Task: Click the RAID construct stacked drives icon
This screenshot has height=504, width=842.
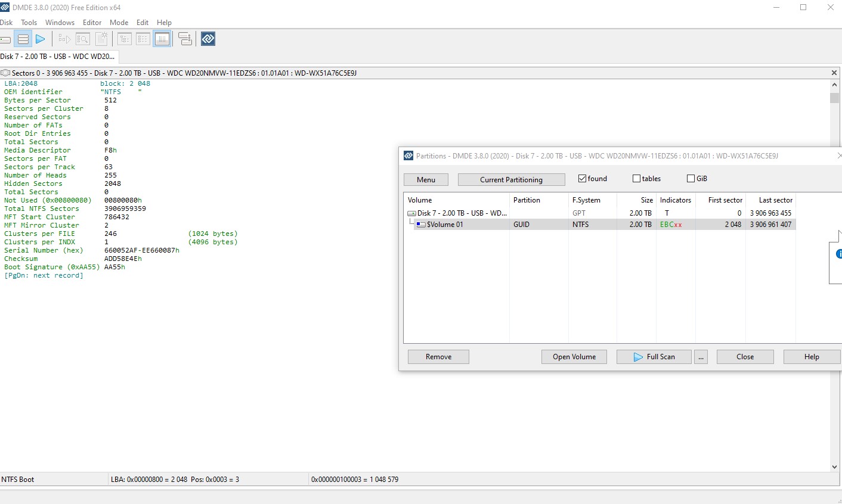Action: (x=185, y=39)
